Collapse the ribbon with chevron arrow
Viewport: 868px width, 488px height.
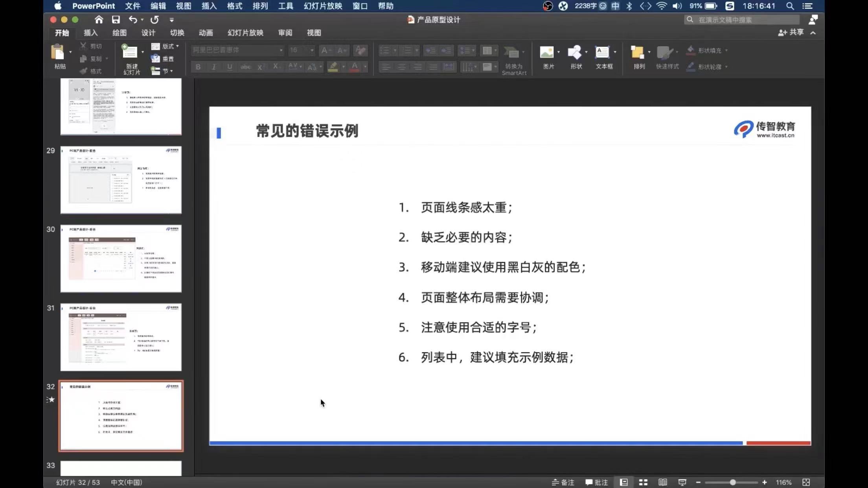click(813, 33)
